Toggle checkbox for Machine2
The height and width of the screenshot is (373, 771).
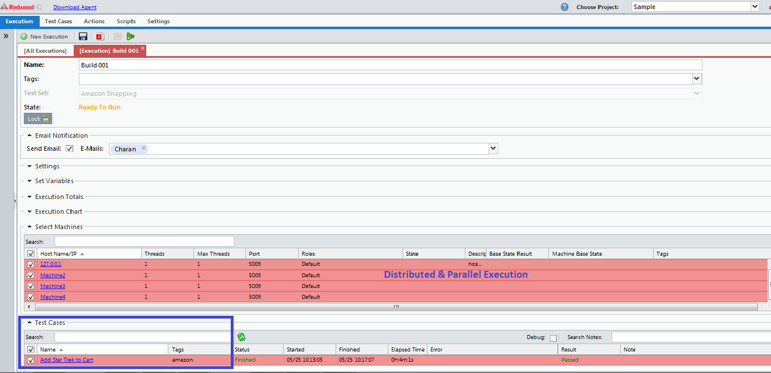[x=31, y=275]
